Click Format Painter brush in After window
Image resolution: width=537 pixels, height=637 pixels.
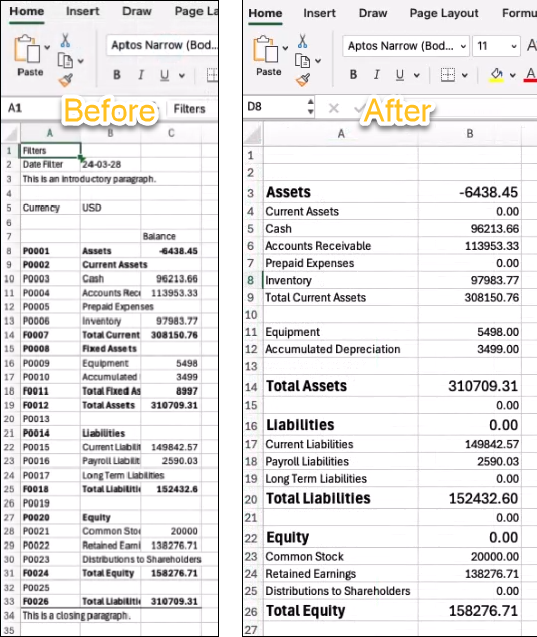coord(303,80)
